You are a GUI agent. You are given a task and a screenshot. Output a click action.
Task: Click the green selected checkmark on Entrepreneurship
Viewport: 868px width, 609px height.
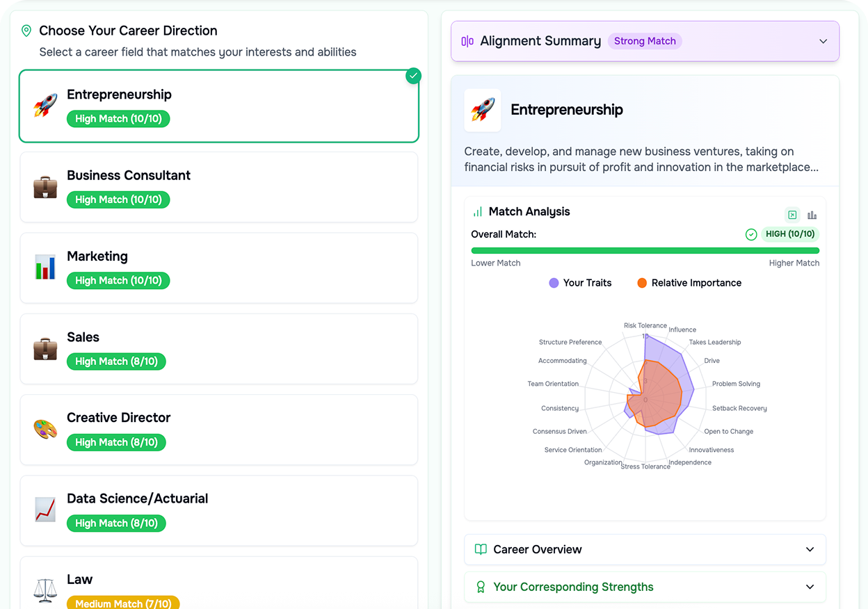pyautogui.click(x=413, y=75)
